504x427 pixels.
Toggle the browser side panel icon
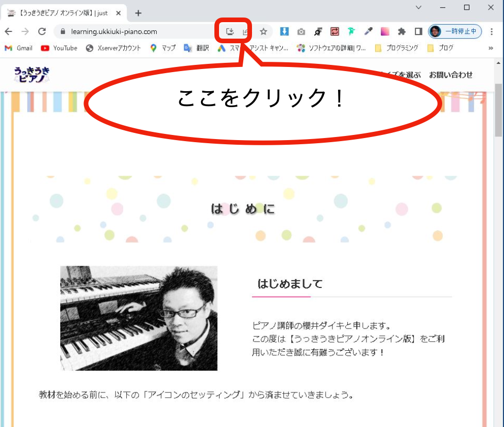[418, 31]
